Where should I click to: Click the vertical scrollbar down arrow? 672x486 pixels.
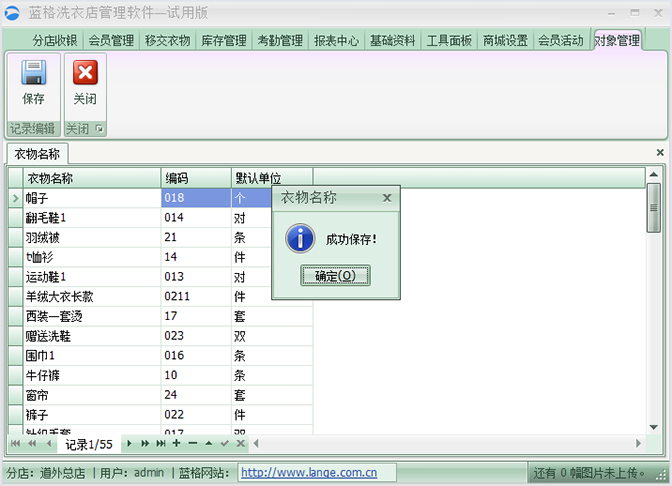point(653,424)
